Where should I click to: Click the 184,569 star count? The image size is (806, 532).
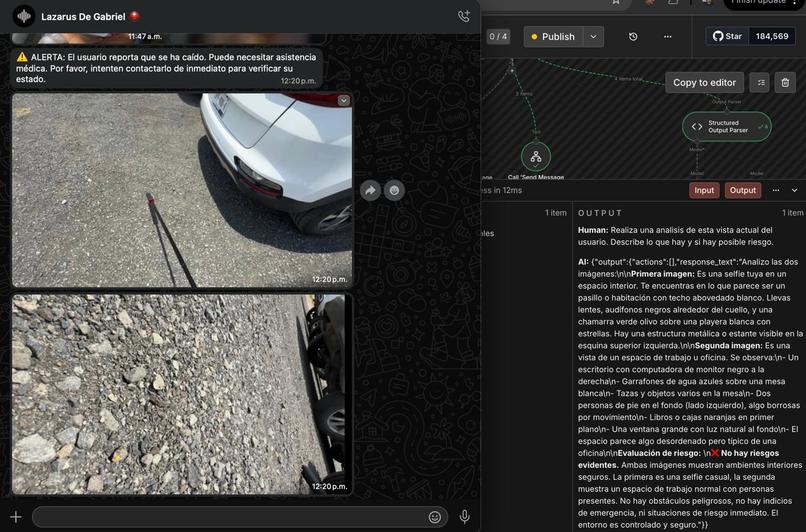pyautogui.click(x=772, y=36)
